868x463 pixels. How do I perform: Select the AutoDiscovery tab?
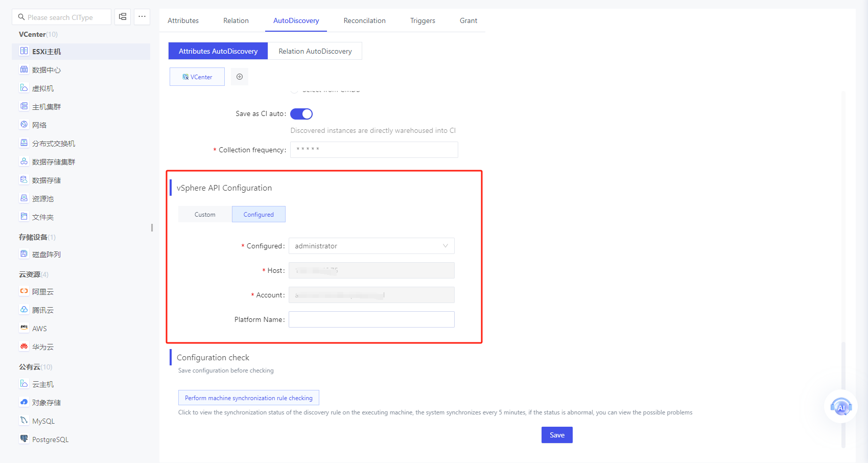pos(296,20)
